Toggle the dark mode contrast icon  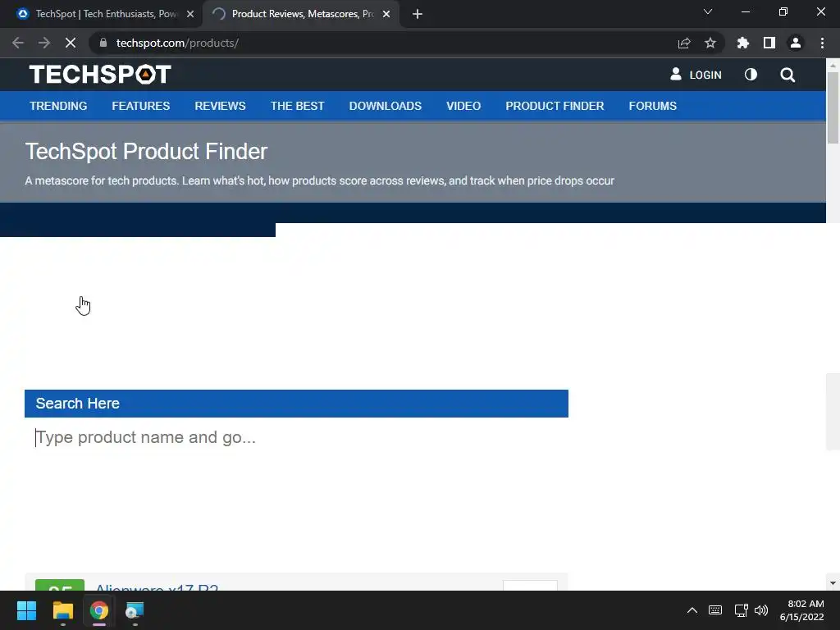751,75
